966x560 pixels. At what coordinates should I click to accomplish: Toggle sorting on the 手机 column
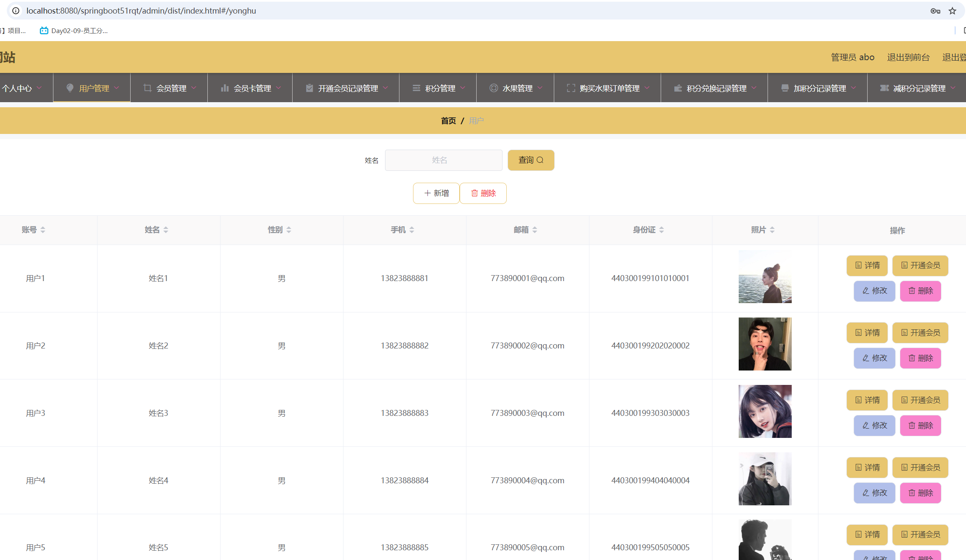tap(411, 229)
